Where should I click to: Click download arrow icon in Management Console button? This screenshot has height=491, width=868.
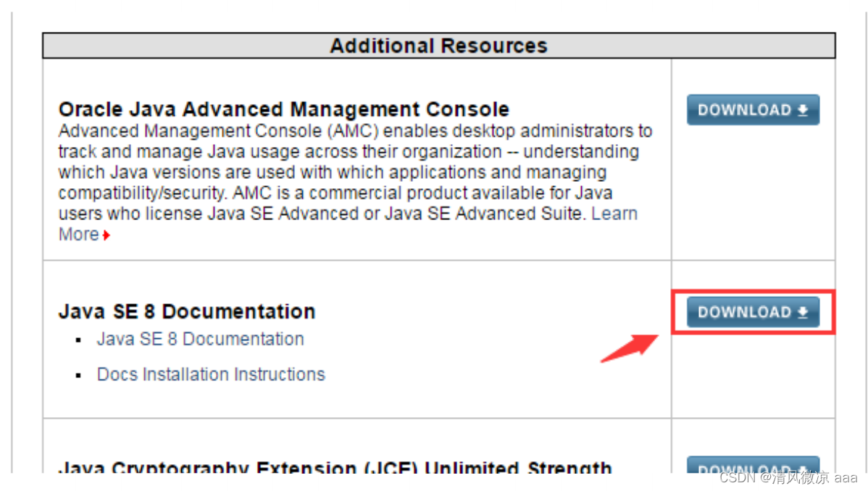coord(803,110)
